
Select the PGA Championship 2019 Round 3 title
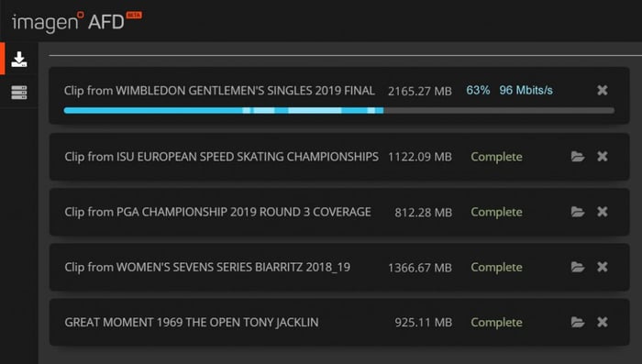[x=218, y=212]
